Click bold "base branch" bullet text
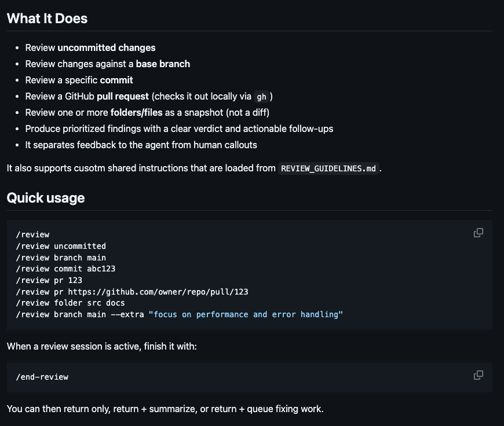Screen dimensions: 504x426 pyautogui.click(x=163, y=64)
